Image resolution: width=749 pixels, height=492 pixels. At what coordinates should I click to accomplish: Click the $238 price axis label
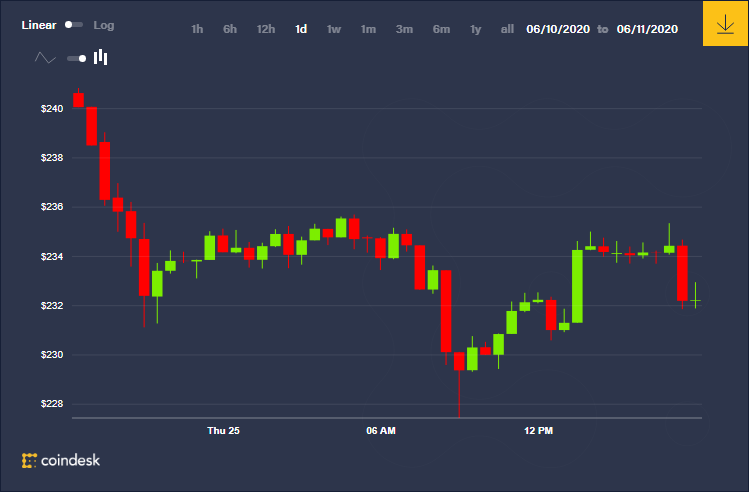pyautogui.click(x=52, y=158)
